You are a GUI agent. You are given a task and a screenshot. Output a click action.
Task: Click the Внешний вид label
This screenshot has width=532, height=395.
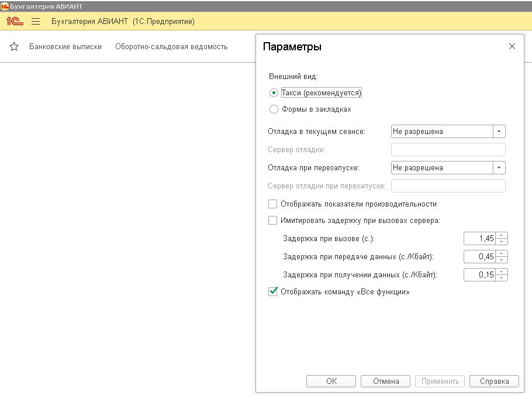pyautogui.click(x=293, y=76)
